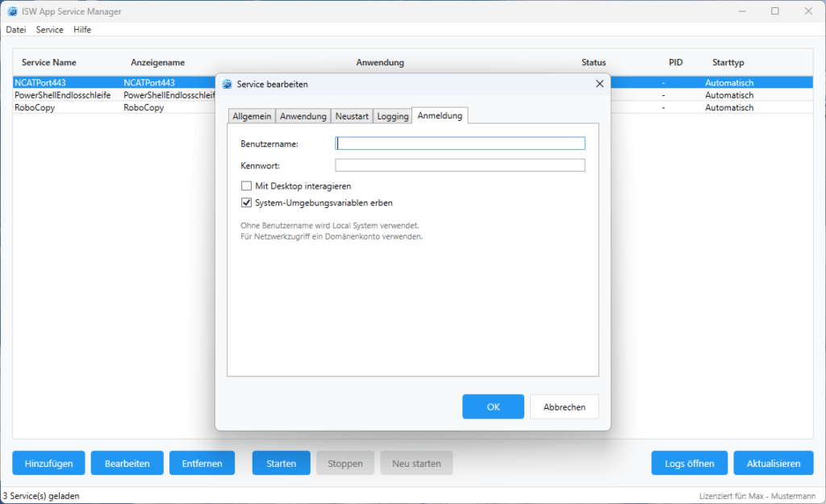826x504 pixels.
Task: Confirm changes with the OK button
Action: (493, 406)
